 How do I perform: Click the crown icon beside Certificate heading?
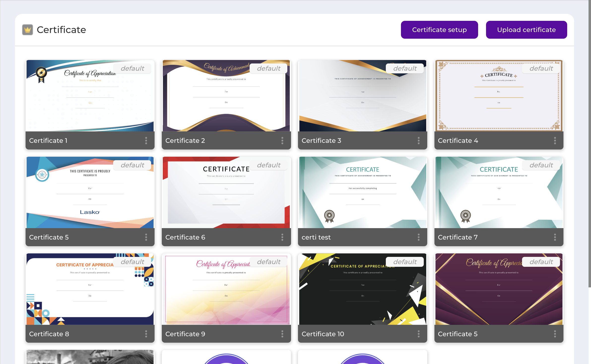coord(28,30)
